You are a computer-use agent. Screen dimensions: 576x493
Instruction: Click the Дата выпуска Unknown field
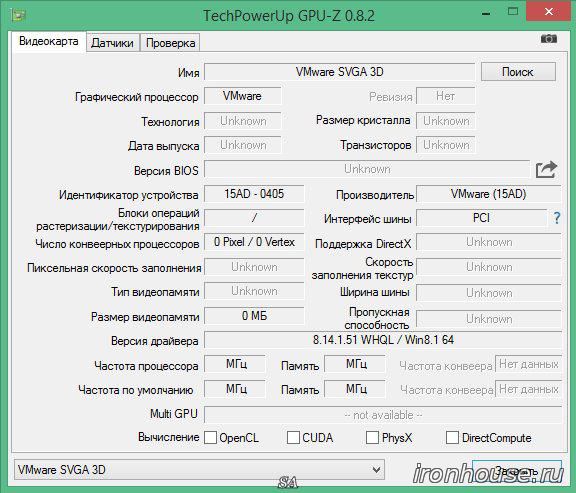tap(242, 145)
